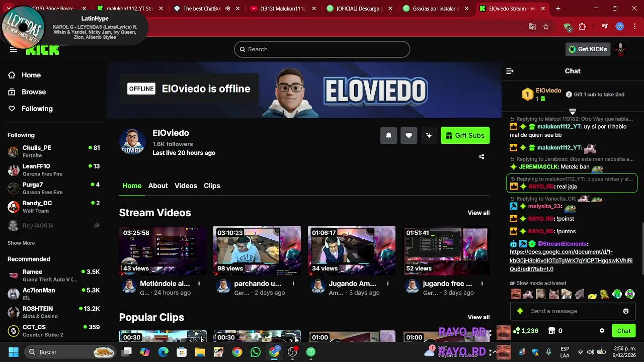The image size is (644, 362).
Task: Open options menu for 'jugando free...' video
Action: pyautogui.click(x=482, y=284)
